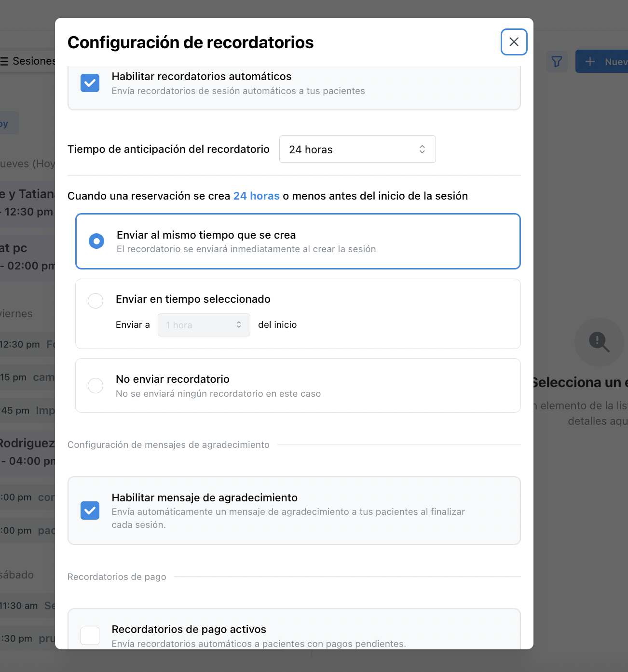628x672 pixels.
Task: Click the up-down chevron in the 24 horas selector
Action: coord(422,149)
